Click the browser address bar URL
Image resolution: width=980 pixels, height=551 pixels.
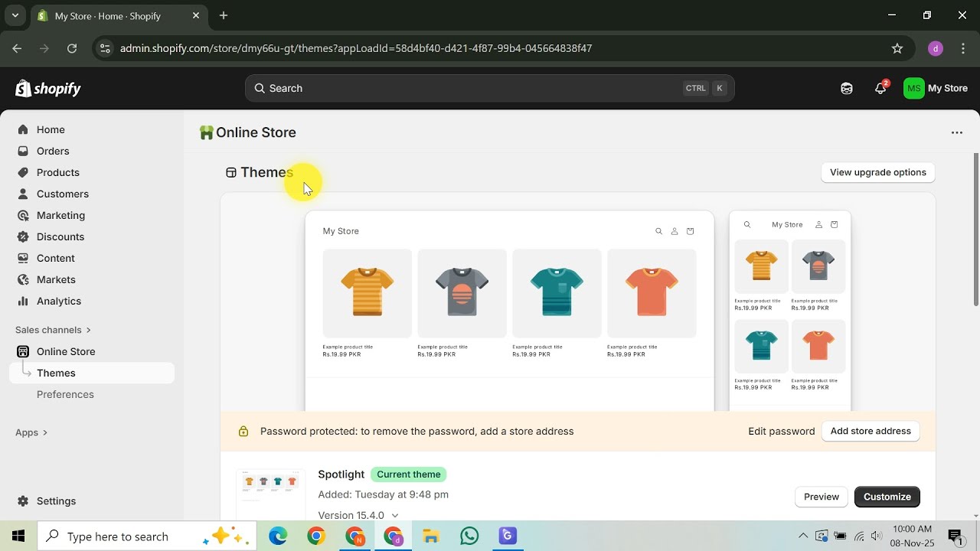(356, 48)
